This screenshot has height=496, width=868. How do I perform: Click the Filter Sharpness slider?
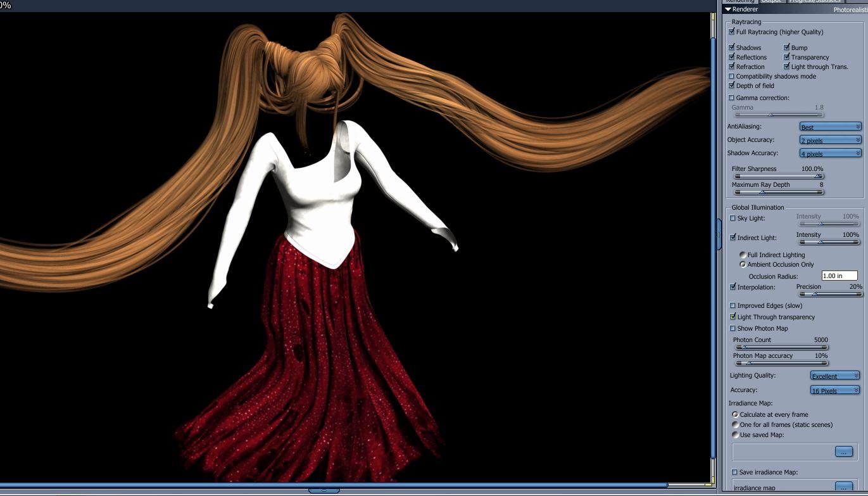778,176
